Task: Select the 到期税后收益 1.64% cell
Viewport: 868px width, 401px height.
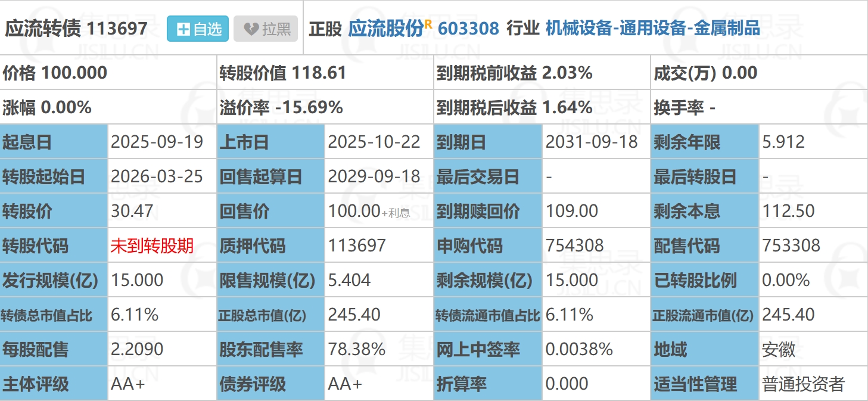Action: (542, 107)
